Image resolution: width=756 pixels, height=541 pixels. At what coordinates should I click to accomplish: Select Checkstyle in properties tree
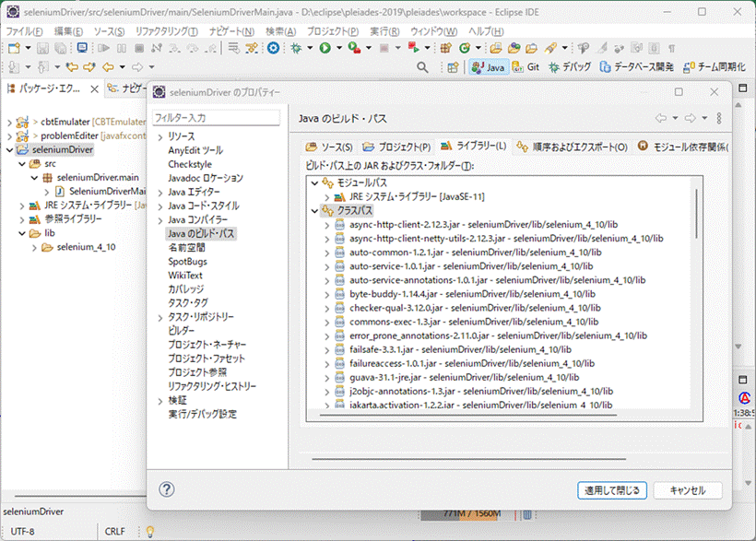coord(190,164)
